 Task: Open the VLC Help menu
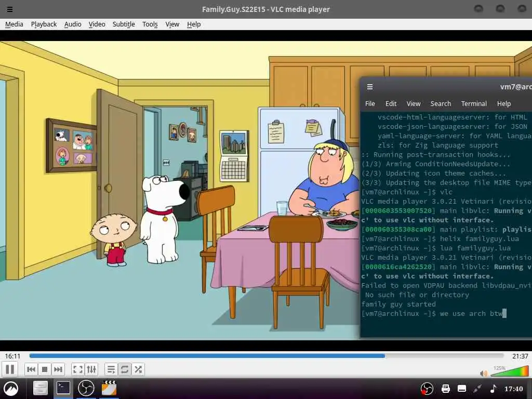click(194, 24)
